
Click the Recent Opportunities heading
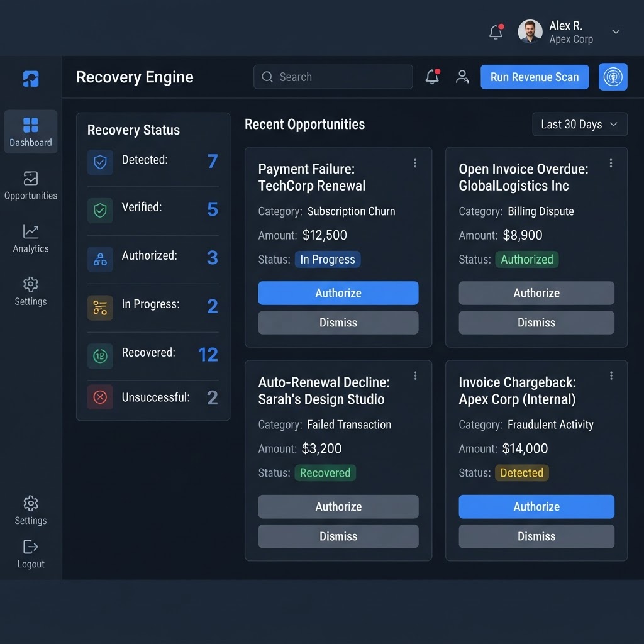[304, 124]
